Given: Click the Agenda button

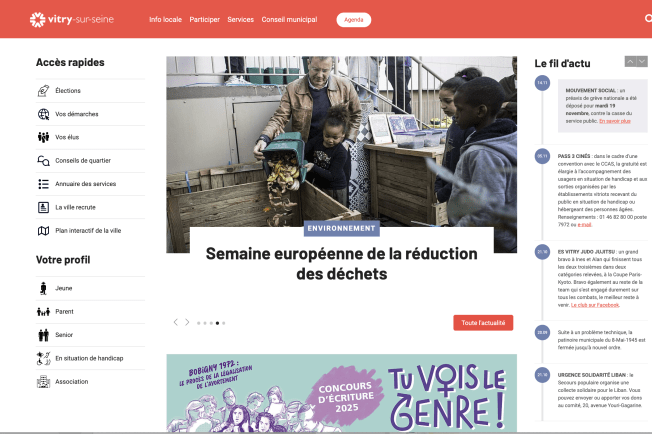Looking at the screenshot, I should tap(354, 20).
